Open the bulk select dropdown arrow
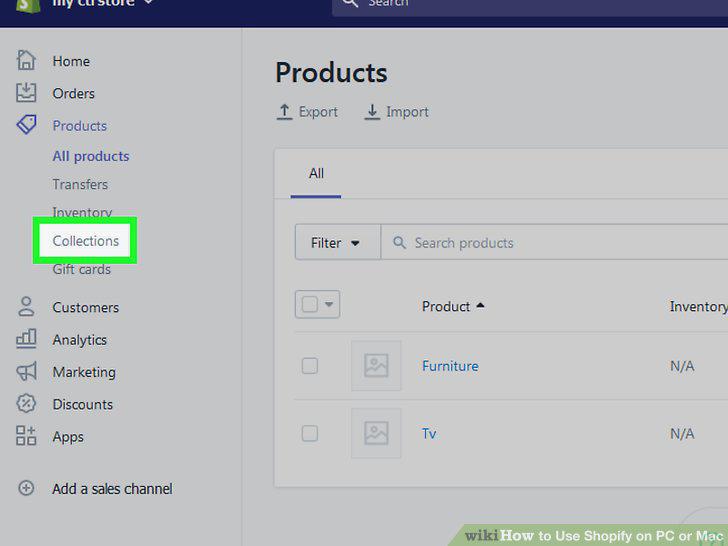The width and height of the screenshot is (728, 546). pos(329,305)
